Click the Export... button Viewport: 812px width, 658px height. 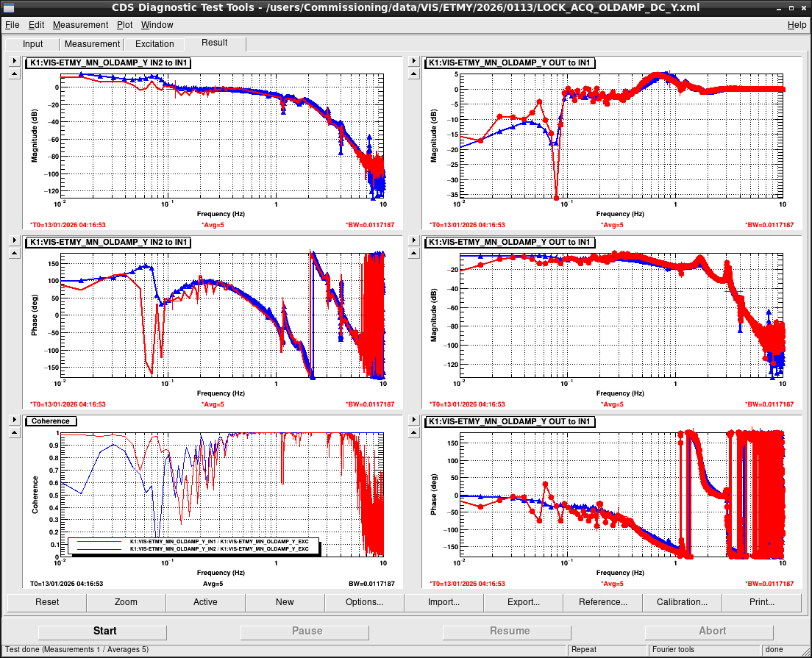(523, 602)
